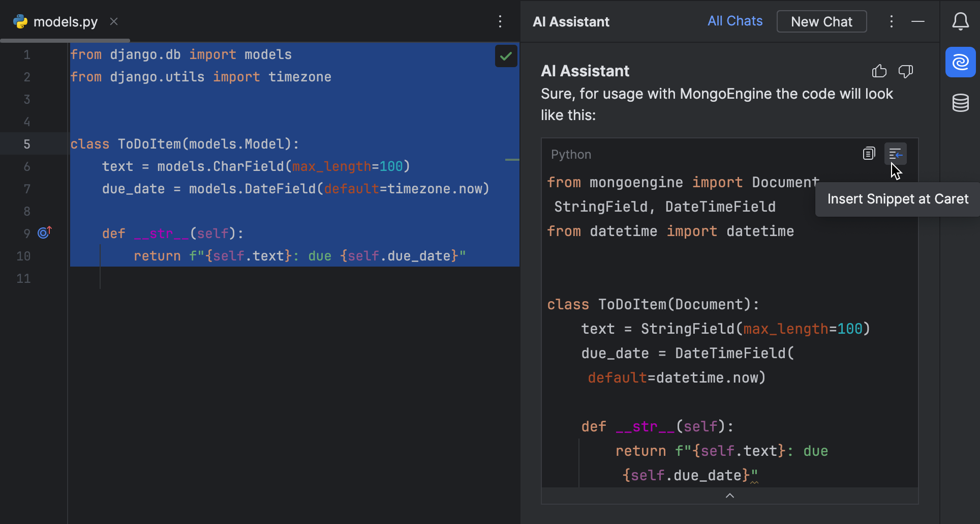This screenshot has height=524, width=980.
Task: Click the empty line 11 in editor
Action: [294, 278]
